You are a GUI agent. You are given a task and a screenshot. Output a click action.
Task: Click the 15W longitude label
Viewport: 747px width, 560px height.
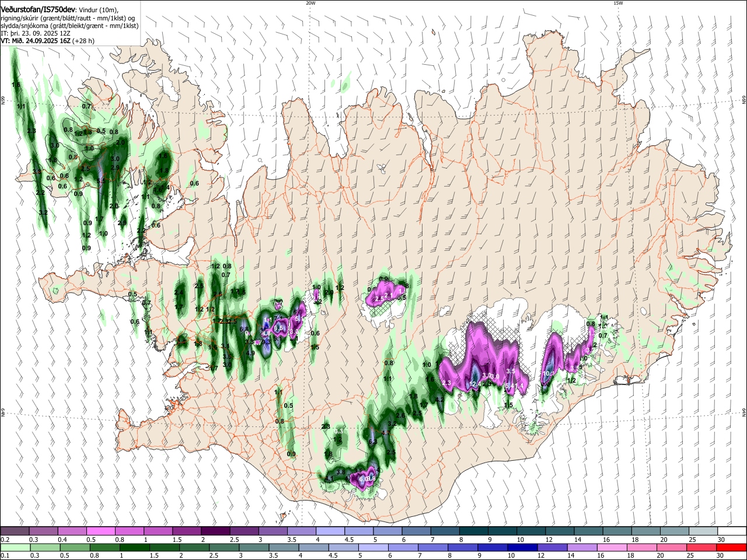coord(618,3)
